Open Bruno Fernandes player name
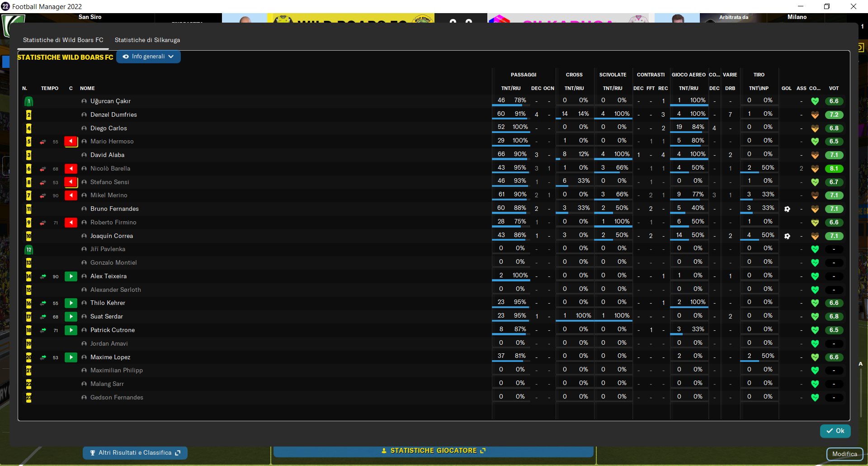Image resolution: width=868 pixels, height=466 pixels. point(114,209)
